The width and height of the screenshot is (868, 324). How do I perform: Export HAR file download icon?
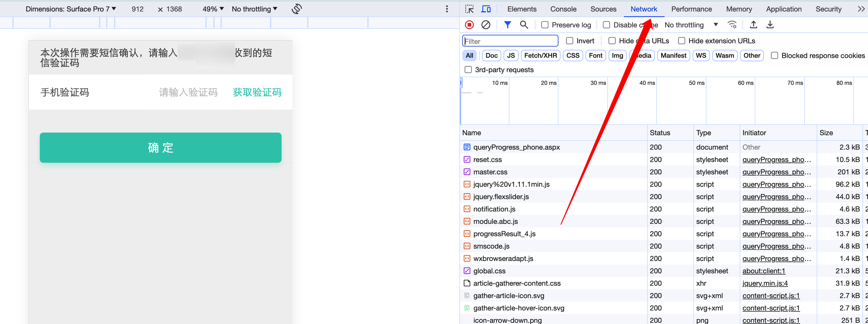(x=770, y=24)
